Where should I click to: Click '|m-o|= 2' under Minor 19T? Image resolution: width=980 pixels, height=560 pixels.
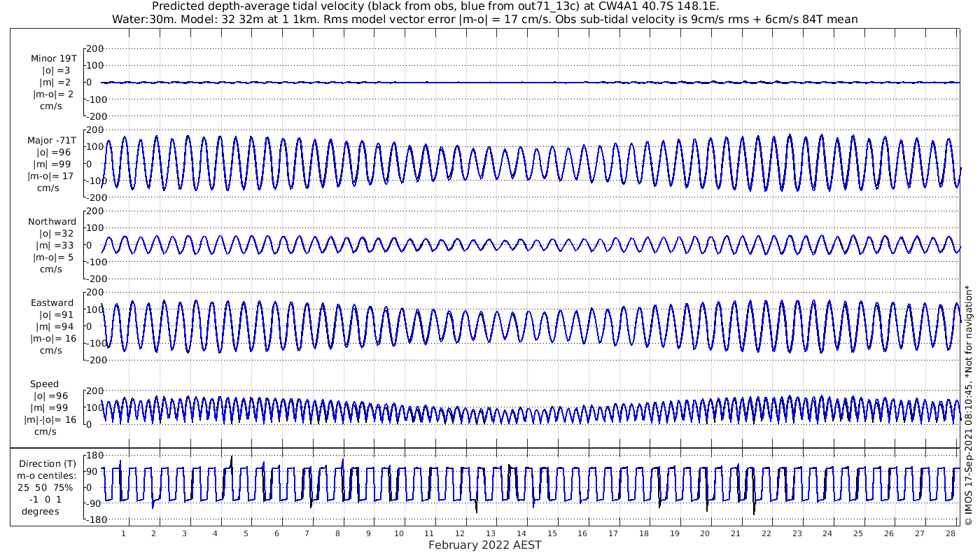pos(55,94)
